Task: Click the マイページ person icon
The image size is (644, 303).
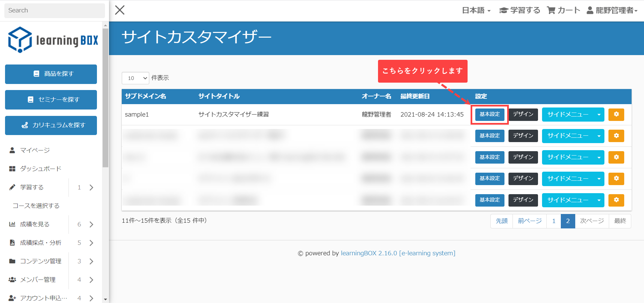Action: [12, 150]
